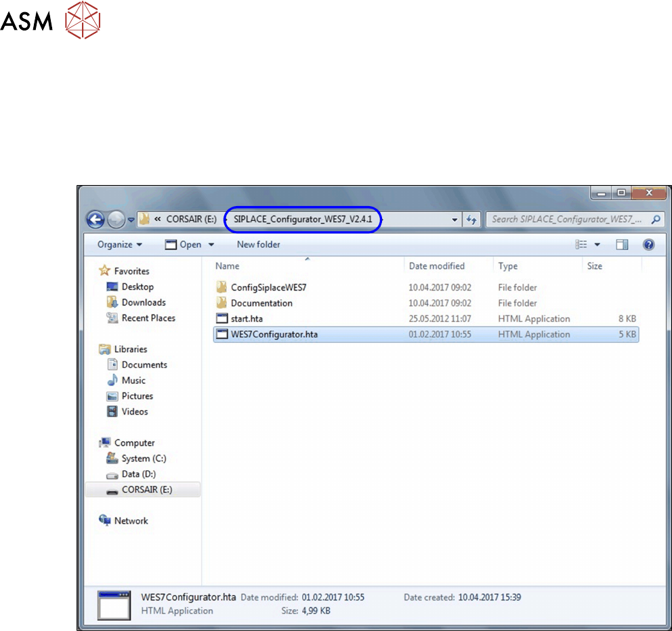
Task: Click the Change your view icon
Action: tap(581, 245)
